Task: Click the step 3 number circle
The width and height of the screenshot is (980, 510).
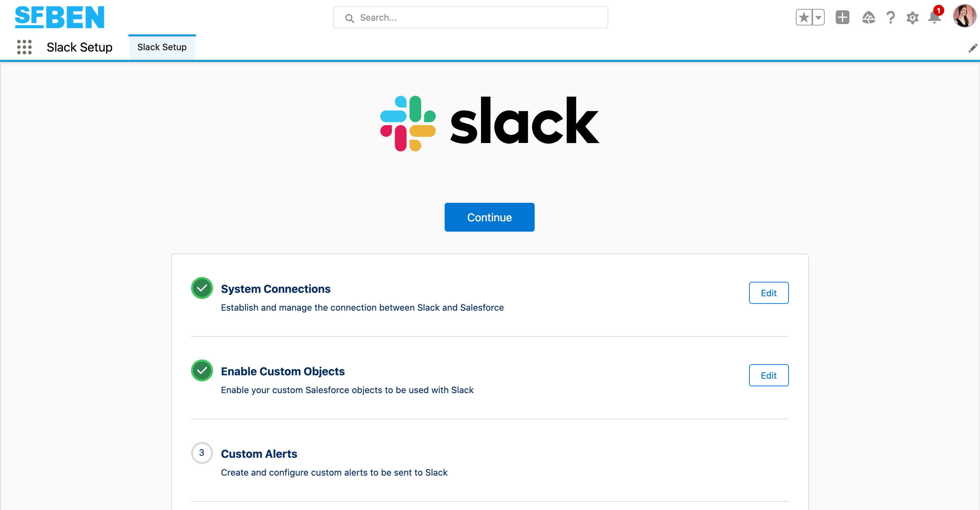Action: click(202, 453)
